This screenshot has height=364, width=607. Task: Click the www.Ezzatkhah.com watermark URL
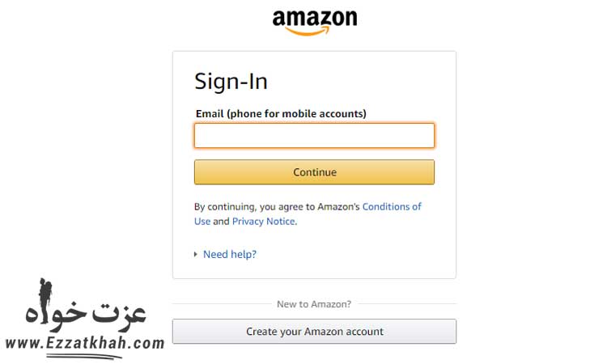pyautogui.click(x=84, y=343)
